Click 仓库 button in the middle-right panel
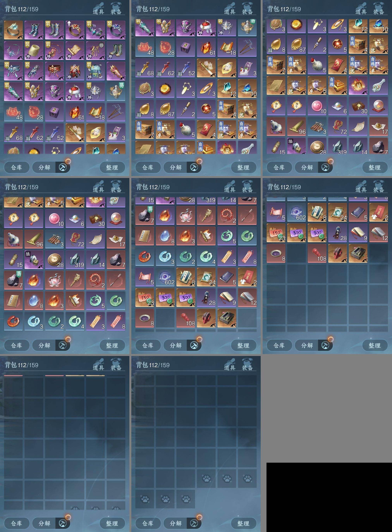 tap(279, 345)
